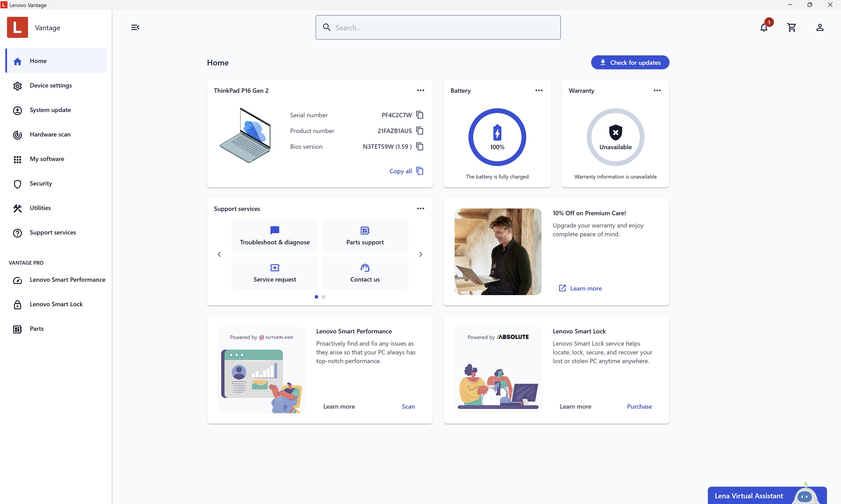Click the Check for updates button
Screen dimensions: 841x504
(x=630, y=63)
